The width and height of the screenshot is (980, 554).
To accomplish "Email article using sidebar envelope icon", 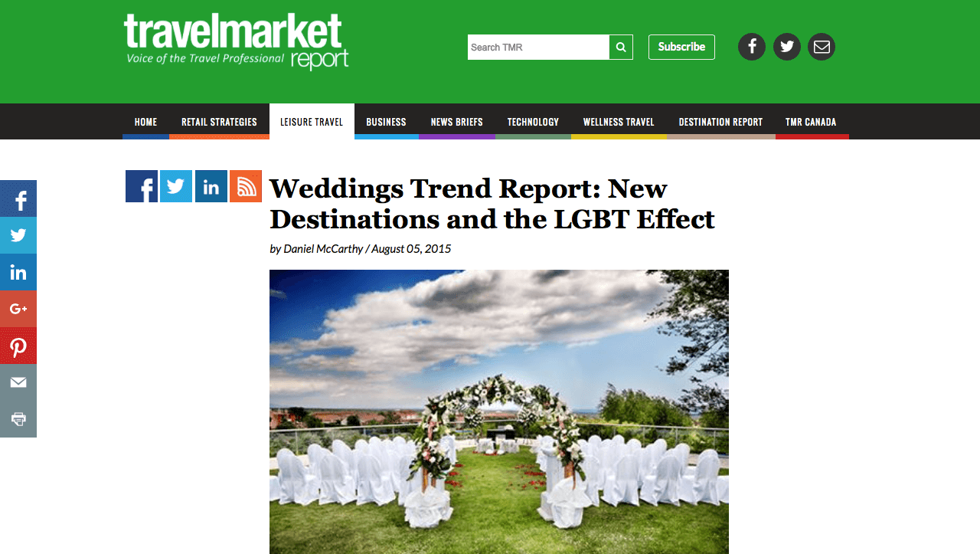I will pos(18,382).
